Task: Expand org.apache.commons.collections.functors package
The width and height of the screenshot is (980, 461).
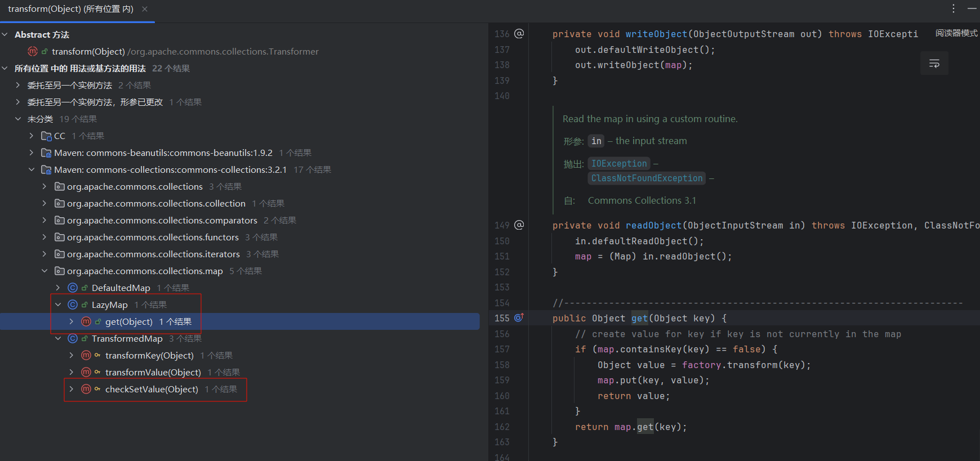Action: 44,237
